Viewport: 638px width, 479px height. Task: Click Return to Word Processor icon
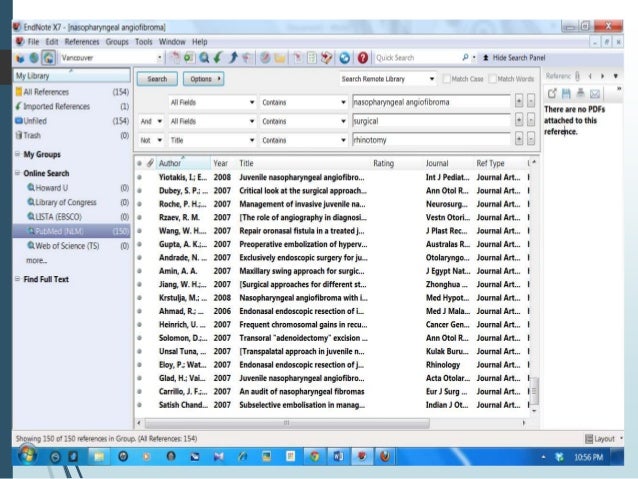coord(326,58)
